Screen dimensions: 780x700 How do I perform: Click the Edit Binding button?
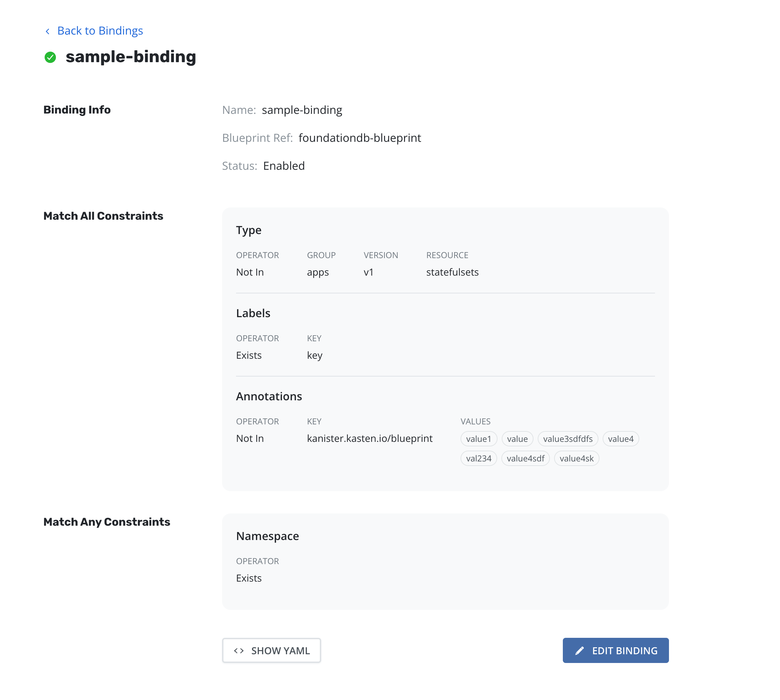pyautogui.click(x=616, y=650)
